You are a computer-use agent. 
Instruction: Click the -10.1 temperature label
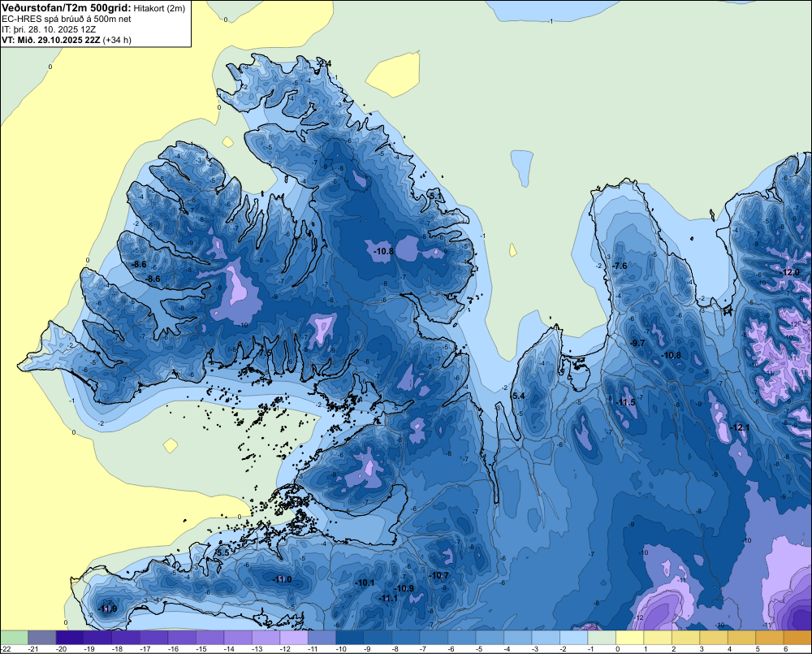pos(365,583)
